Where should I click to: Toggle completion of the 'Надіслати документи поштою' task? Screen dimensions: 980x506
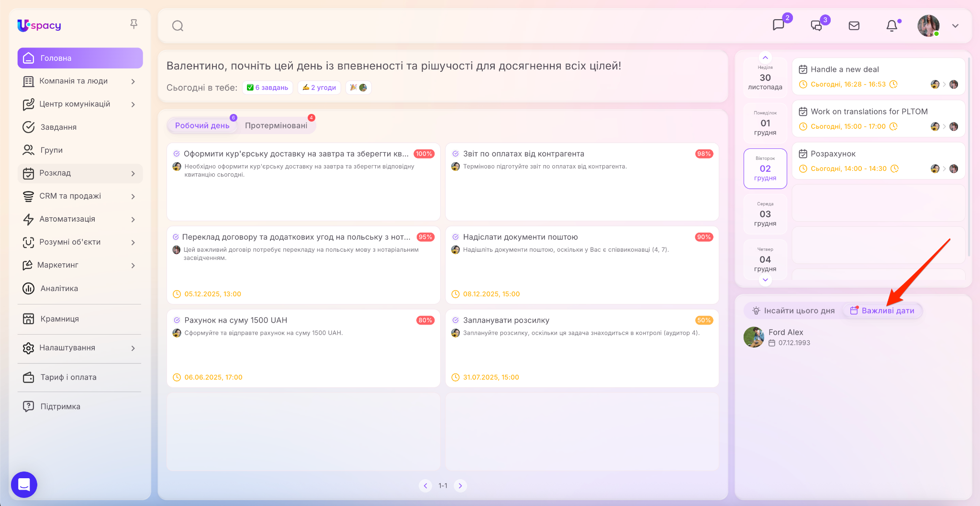coord(456,237)
